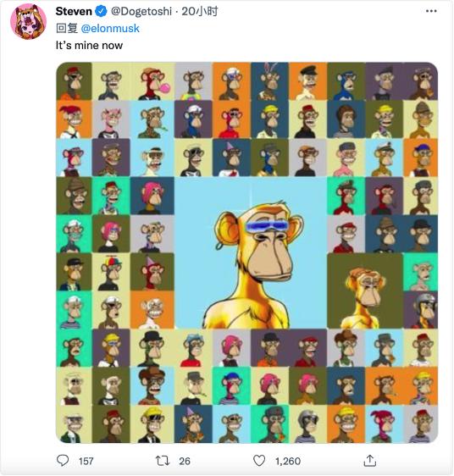Like the tweet with the heart icon
Image resolution: width=454 pixels, height=476 pixels.
click(x=259, y=461)
